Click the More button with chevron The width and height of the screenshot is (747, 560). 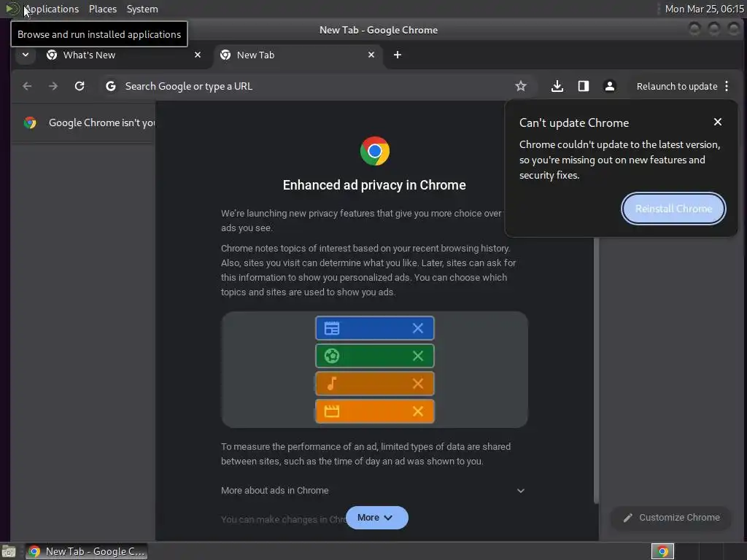click(377, 518)
